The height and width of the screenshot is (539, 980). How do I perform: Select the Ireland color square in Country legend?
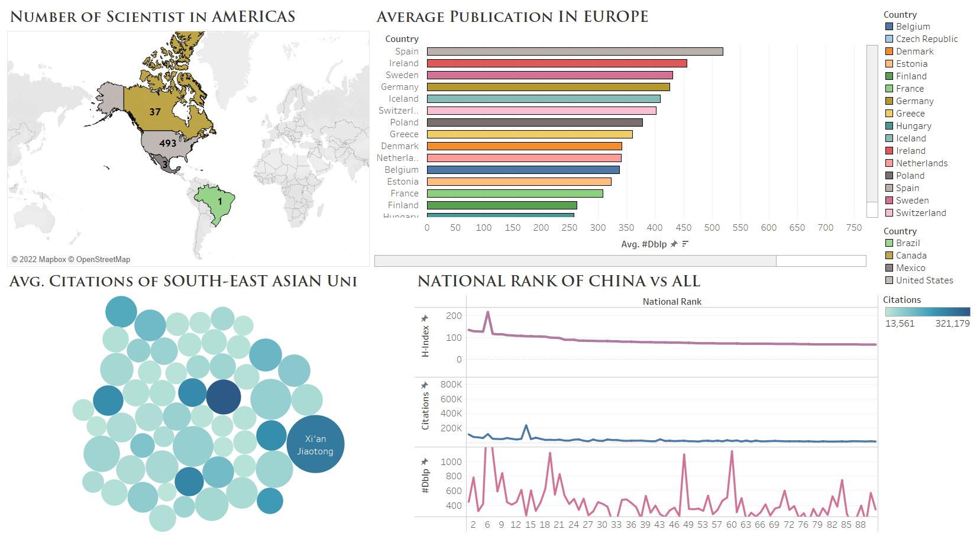tap(891, 150)
